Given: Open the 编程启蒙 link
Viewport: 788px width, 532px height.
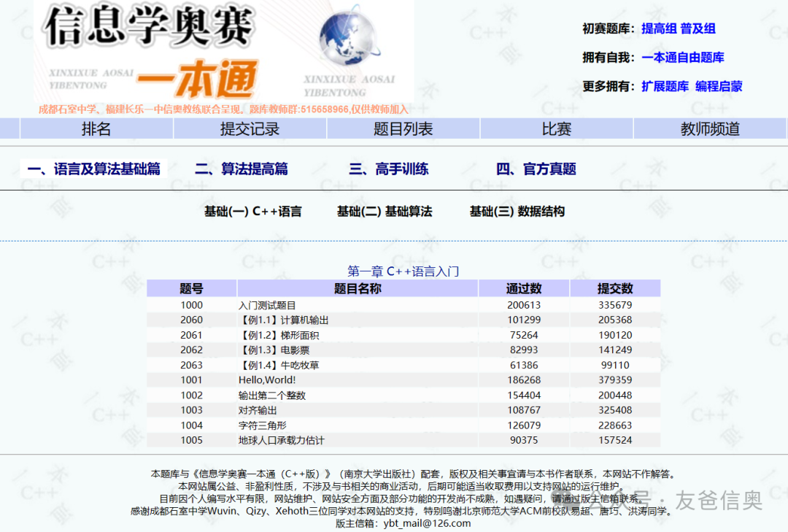Looking at the screenshot, I should click(719, 87).
